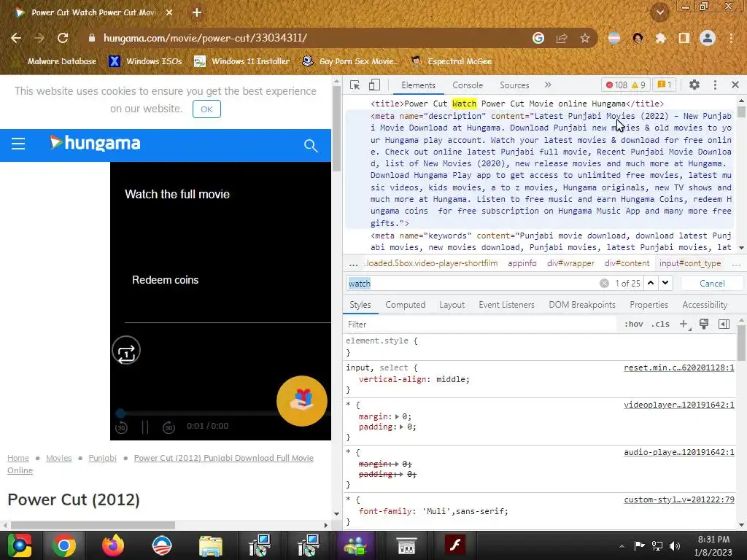Open DevTools settings gear
Screen dimensions: 747x560
(x=694, y=85)
